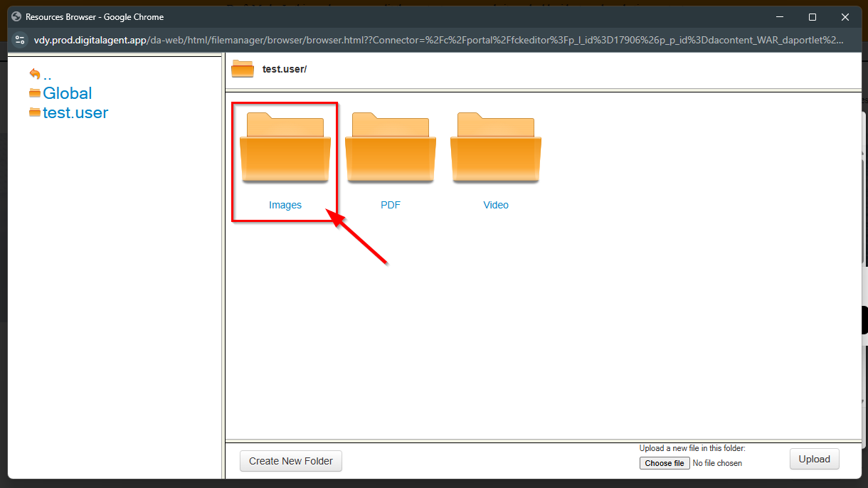Close the Resources Browser window

[845, 16]
